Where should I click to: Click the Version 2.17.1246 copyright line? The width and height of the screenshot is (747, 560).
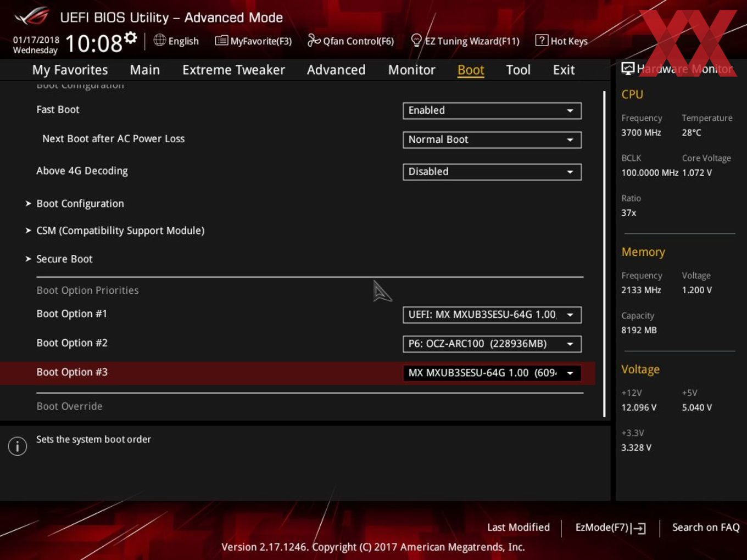coord(373,547)
